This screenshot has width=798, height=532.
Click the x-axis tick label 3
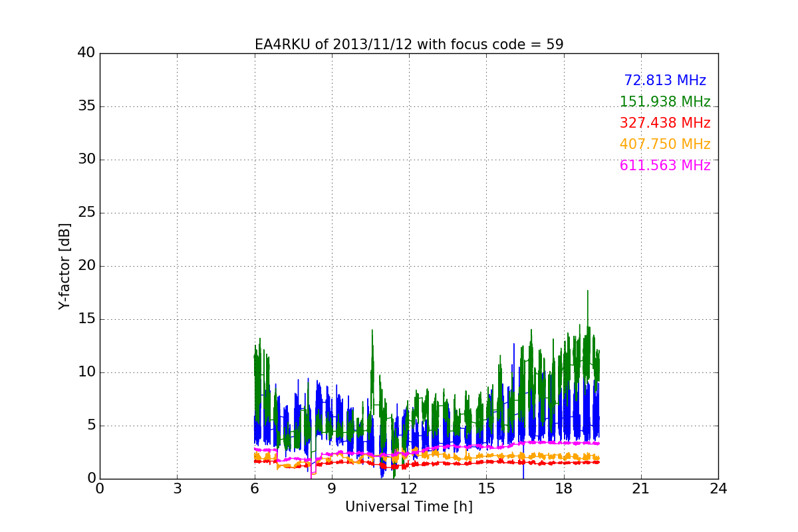coord(177,489)
